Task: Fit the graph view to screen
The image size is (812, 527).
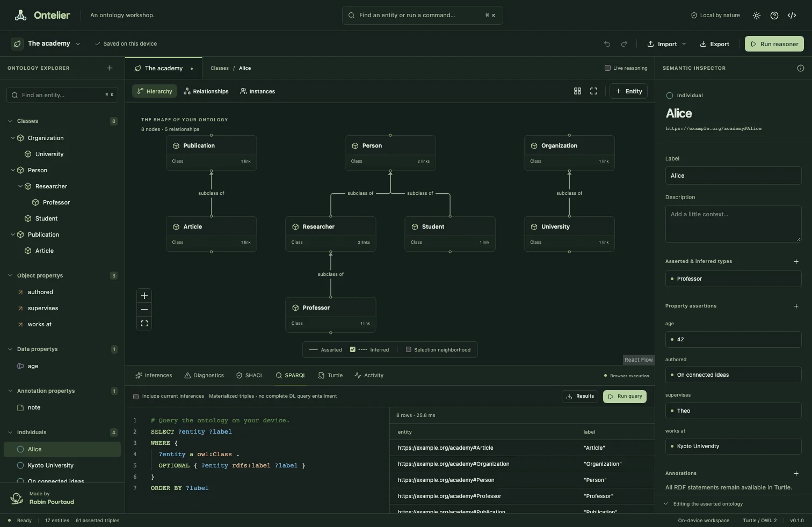Action: click(x=144, y=324)
